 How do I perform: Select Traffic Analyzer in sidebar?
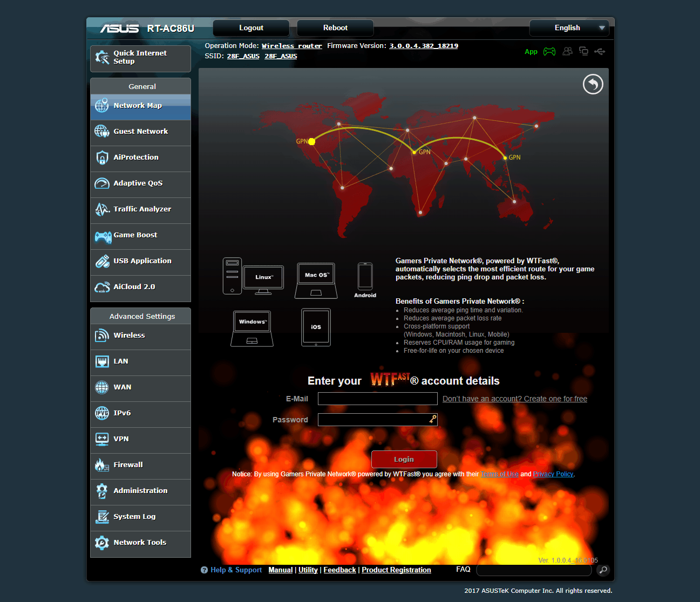[140, 209]
